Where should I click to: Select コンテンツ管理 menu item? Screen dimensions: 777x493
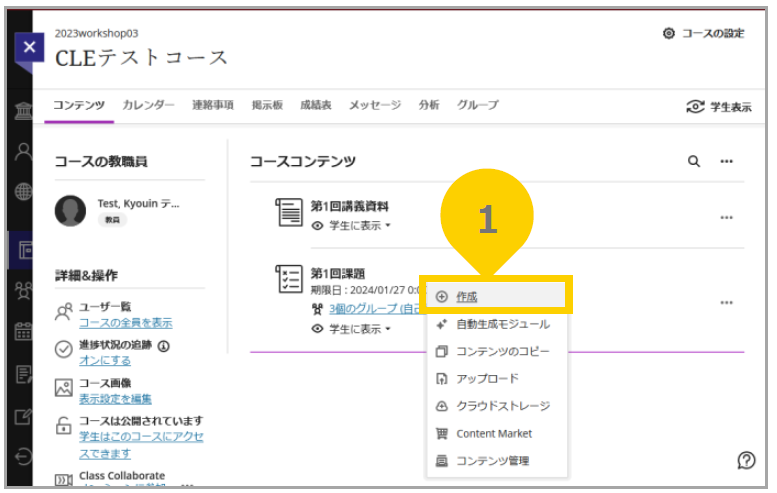pos(497,461)
